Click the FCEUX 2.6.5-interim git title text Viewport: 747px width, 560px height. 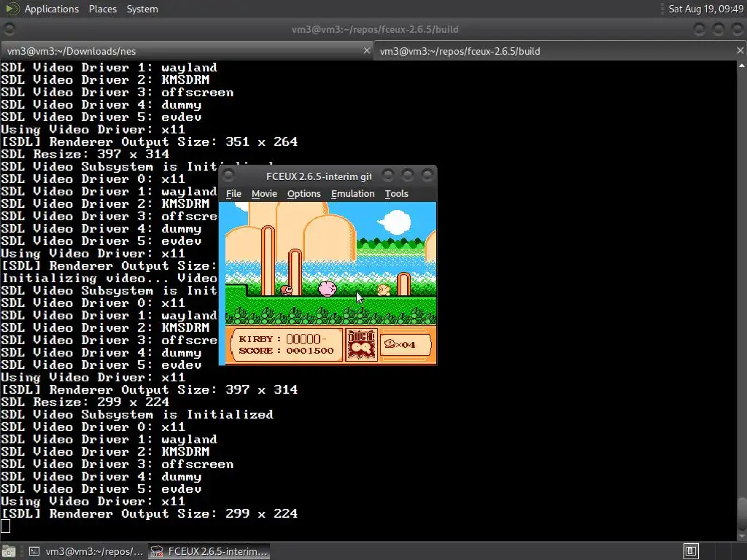(319, 176)
